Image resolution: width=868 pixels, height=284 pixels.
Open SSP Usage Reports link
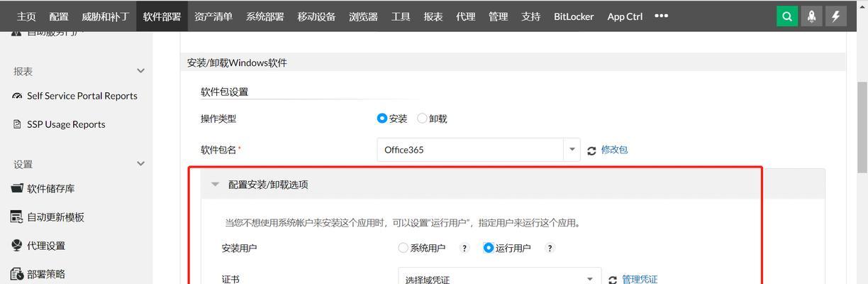(66, 124)
